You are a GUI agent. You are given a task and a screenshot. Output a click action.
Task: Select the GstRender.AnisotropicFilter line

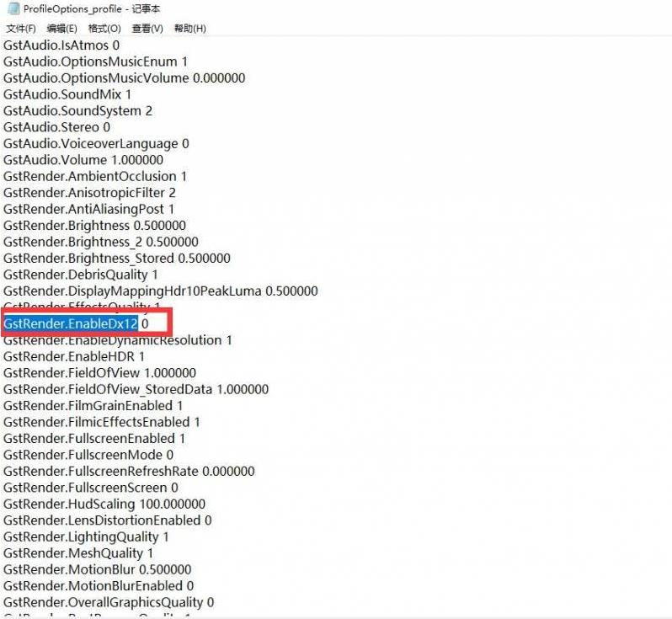(89, 193)
